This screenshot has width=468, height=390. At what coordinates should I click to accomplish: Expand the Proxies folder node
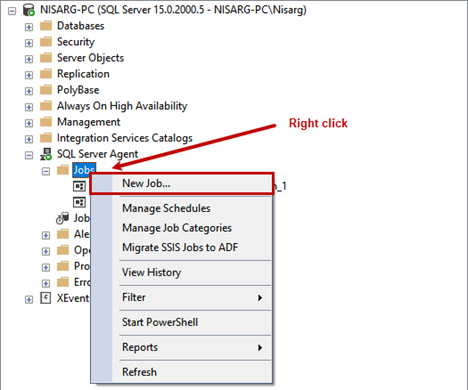46,267
